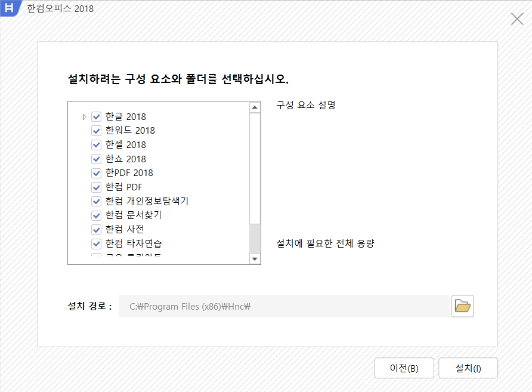532x392 pixels.
Task: Click the 구성 요소 설명 label
Action: point(306,105)
